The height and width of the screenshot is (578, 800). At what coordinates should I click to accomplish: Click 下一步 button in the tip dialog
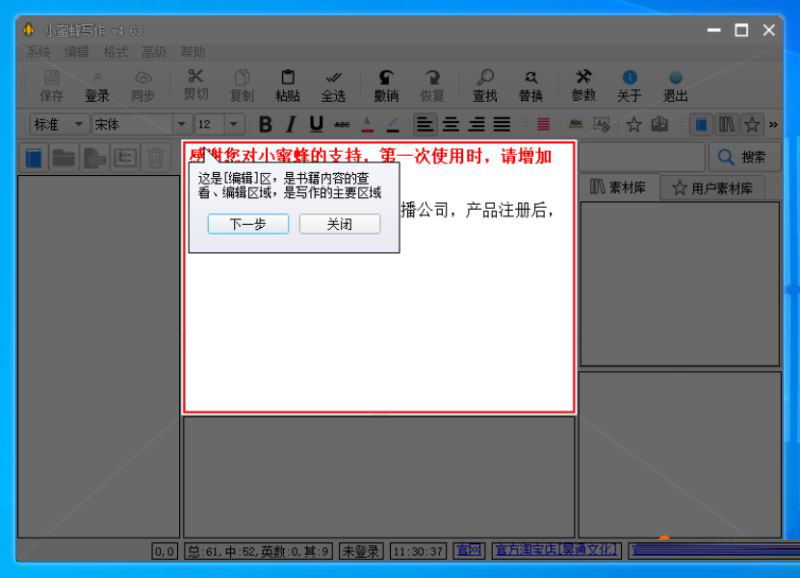tap(248, 224)
